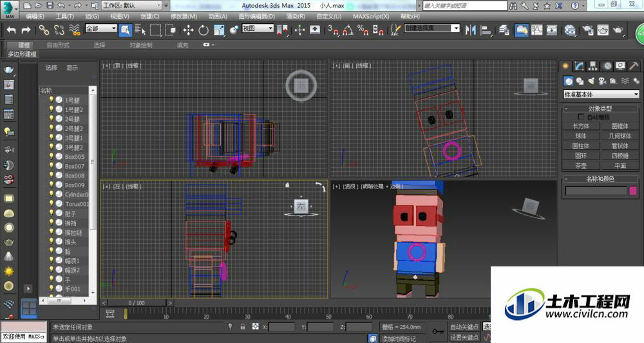
Task: Open Edit Named Selection Sets icon
Action: (x=395, y=30)
